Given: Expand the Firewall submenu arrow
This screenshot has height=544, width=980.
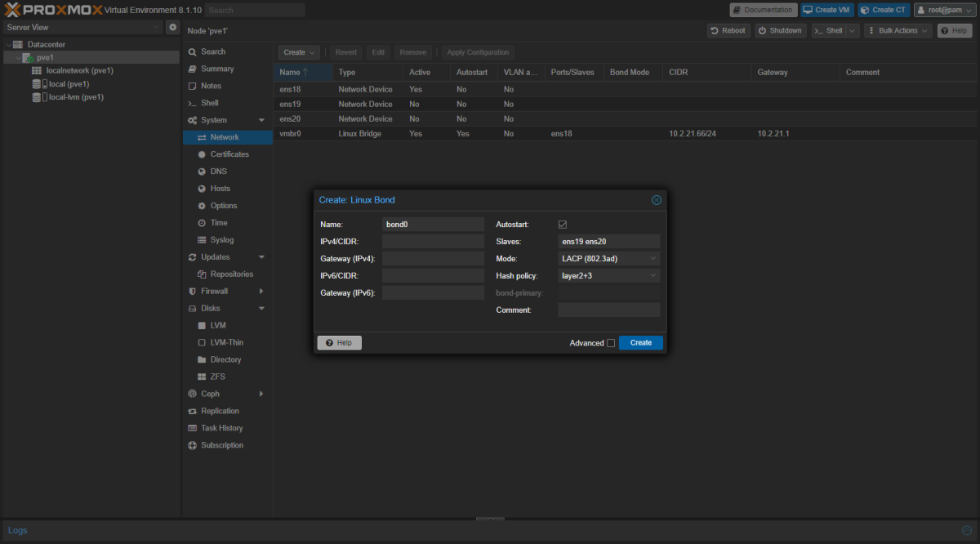Looking at the screenshot, I should [x=261, y=292].
